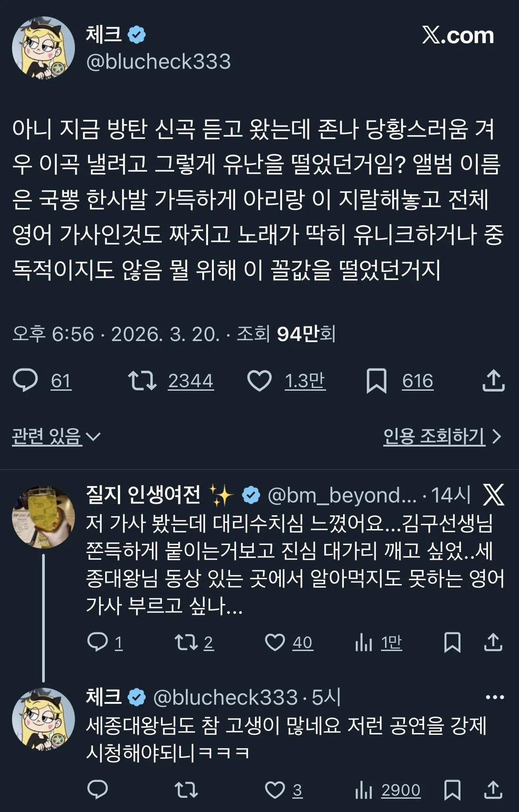
Task: Like the main post with 1.3만 likes
Action: pos(259,381)
